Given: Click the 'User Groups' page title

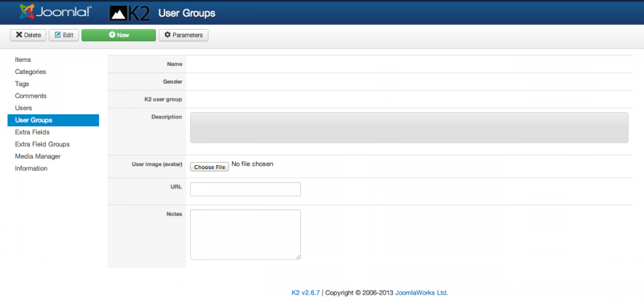Looking at the screenshot, I should (x=187, y=13).
